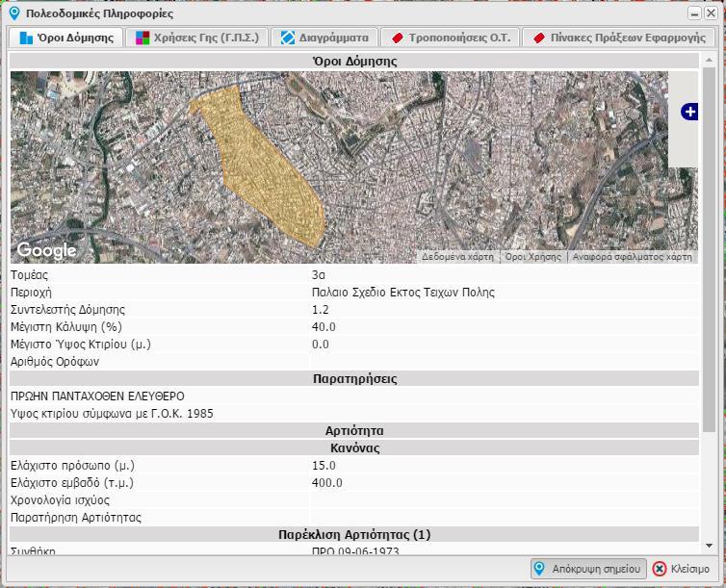The width and height of the screenshot is (726, 588).
Task: Open the Όροι Χρήσης map link
Action: pyautogui.click(x=532, y=257)
